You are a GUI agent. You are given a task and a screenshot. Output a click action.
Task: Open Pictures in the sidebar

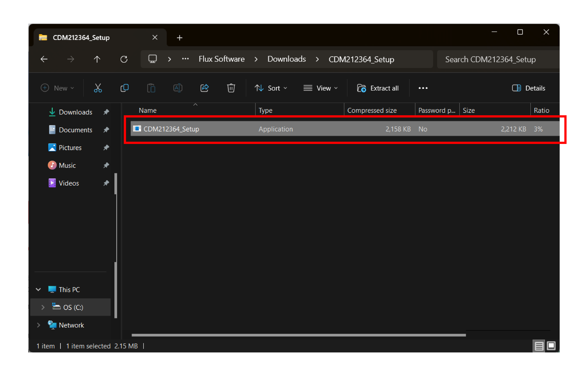70,148
